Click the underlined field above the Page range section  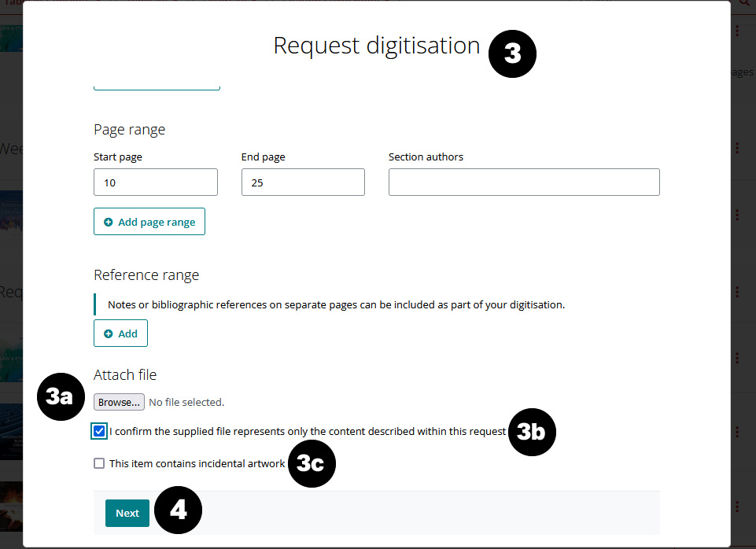click(x=156, y=83)
